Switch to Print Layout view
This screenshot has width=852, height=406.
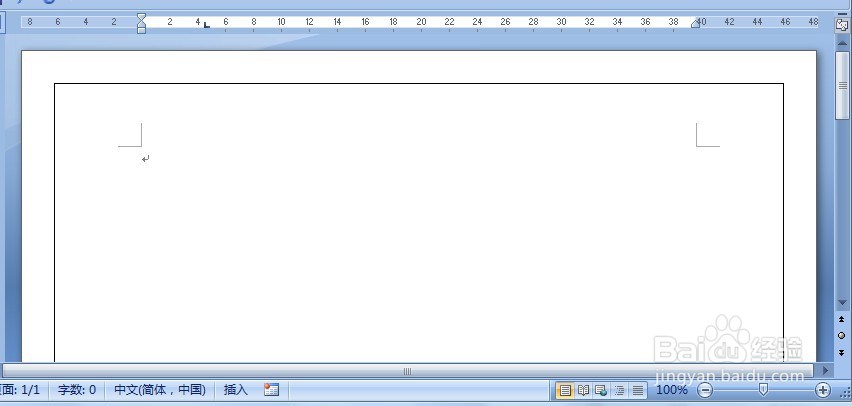(565, 390)
